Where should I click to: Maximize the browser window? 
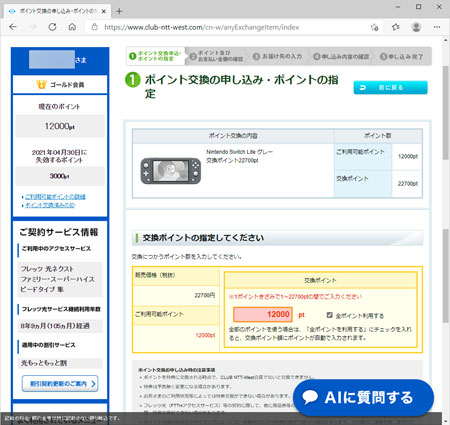pyautogui.click(x=419, y=7)
